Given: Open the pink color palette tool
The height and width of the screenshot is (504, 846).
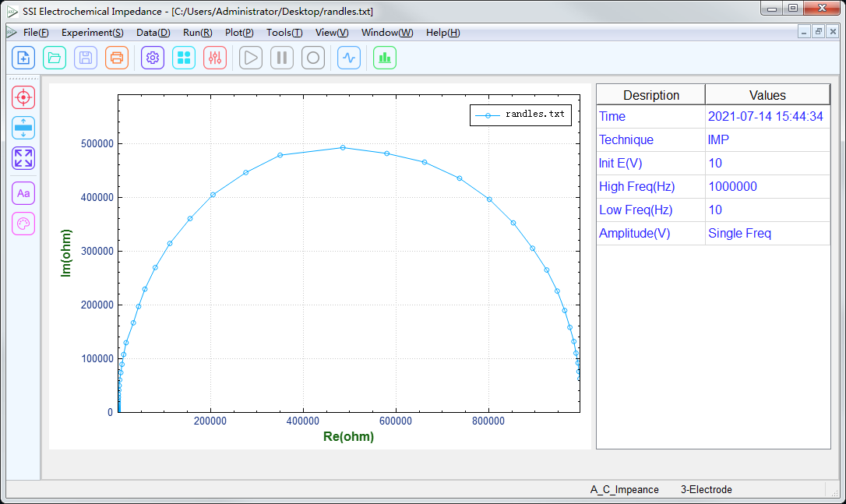Looking at the screenshot, I should [x=23, y=224].
